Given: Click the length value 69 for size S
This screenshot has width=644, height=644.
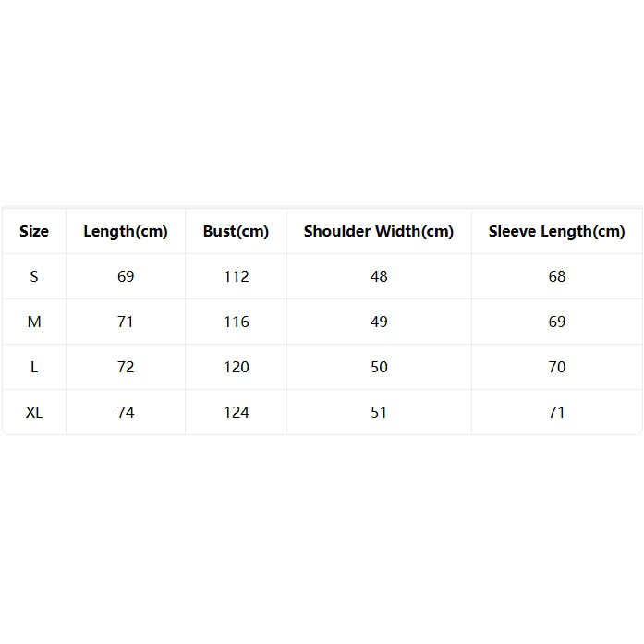Looking at the screenshot, I should coord(126,276).
